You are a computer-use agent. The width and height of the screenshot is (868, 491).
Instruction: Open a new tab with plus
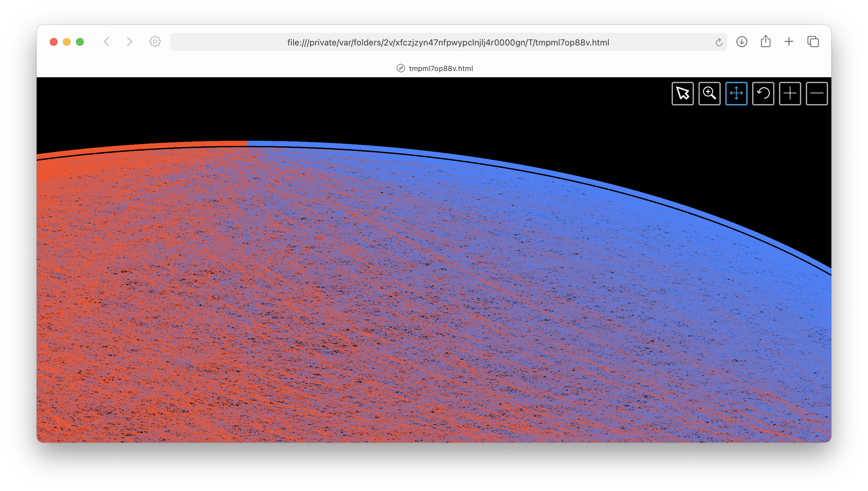click(789, 42)
